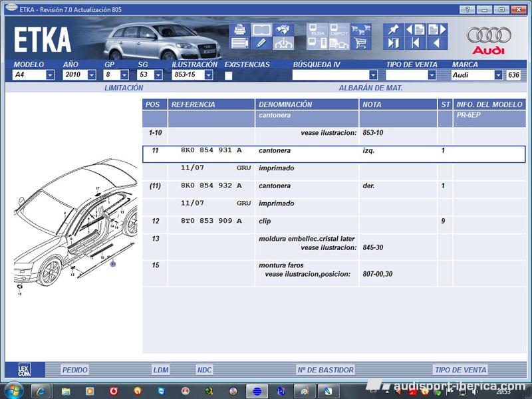Click the printer icon in the toolbar
532x399 pixels.
click(x=239, y=29)
